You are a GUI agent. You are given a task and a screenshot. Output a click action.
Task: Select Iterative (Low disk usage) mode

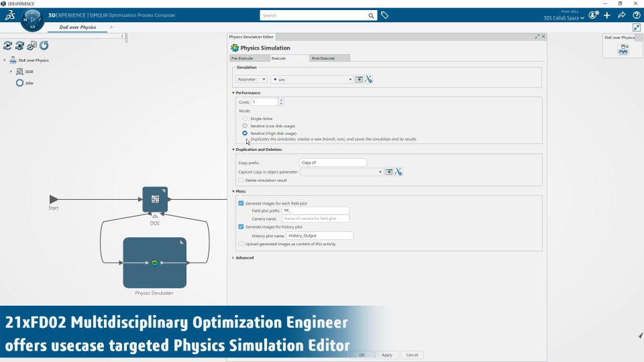(245, 125)
